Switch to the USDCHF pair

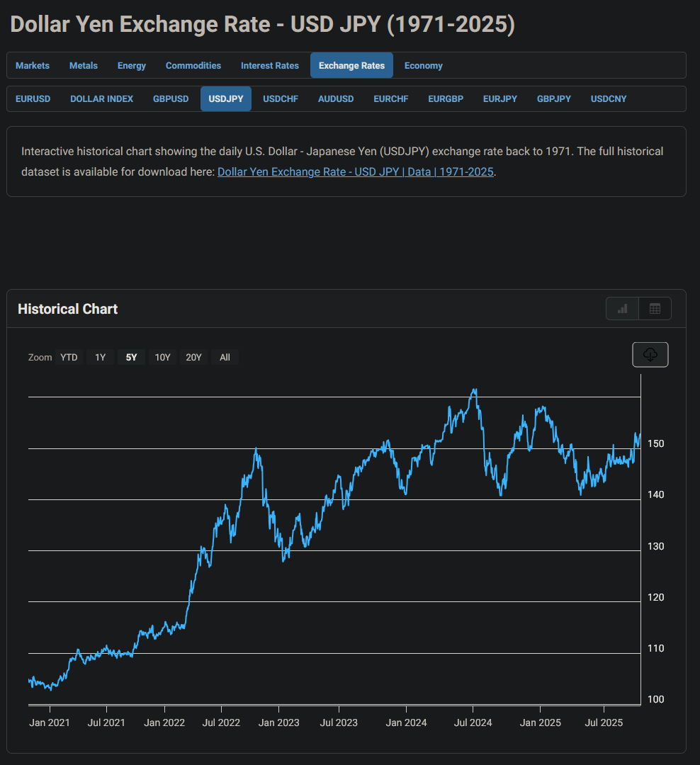pos(280,99)
